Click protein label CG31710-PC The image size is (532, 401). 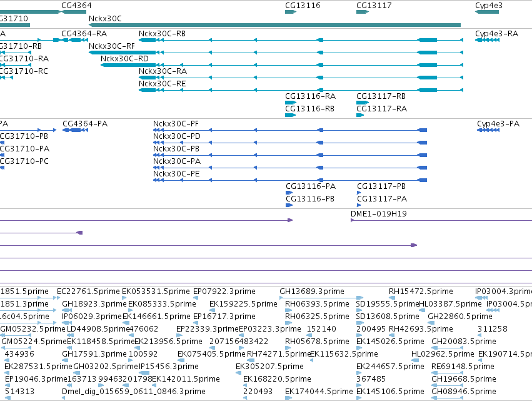click(x=24, y=161)
